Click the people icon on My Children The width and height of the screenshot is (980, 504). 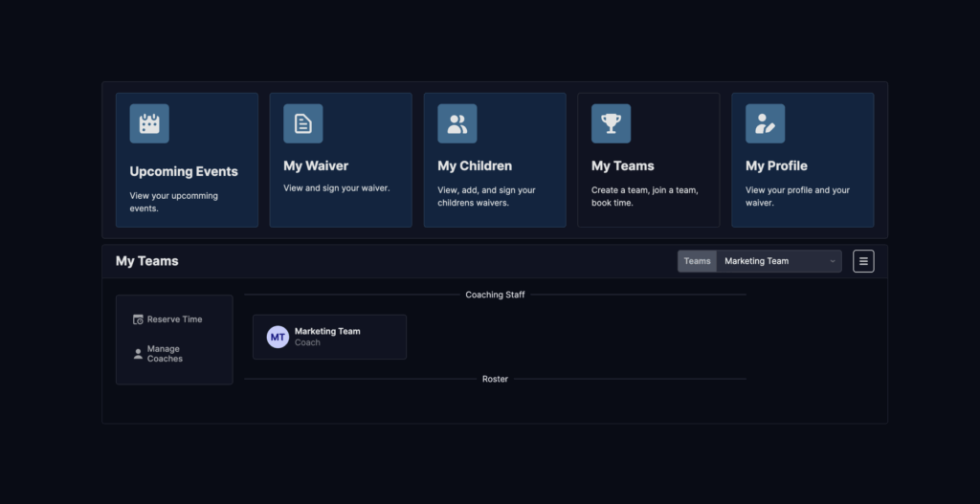click(457, 123)
